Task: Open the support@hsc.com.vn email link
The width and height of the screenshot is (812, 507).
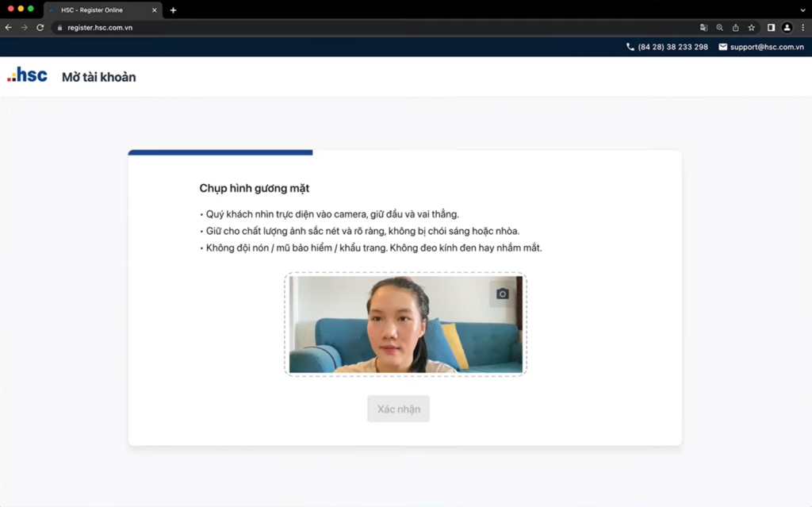Action: click(767, 47)
